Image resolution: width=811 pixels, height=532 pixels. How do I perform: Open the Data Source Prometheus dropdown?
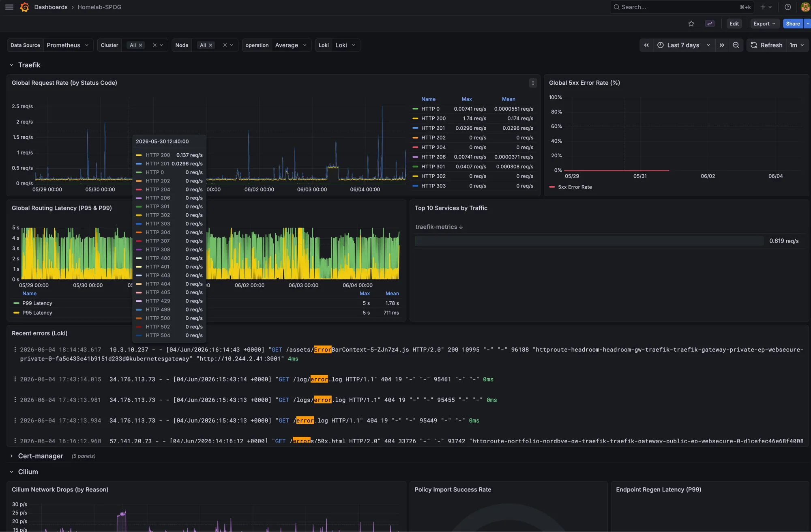click(68, 45)
